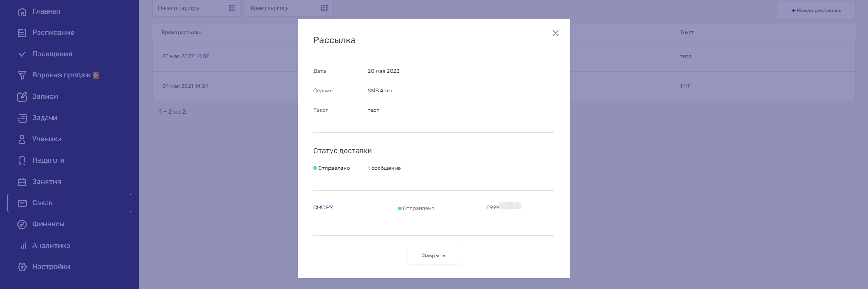Open calendar picker for Начало периода
The height and width of the screenshot is (289, 868).
coord(232,8)
